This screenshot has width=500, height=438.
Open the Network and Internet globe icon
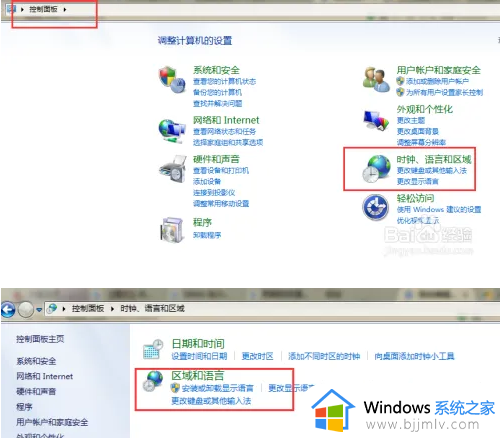point(172,131)
